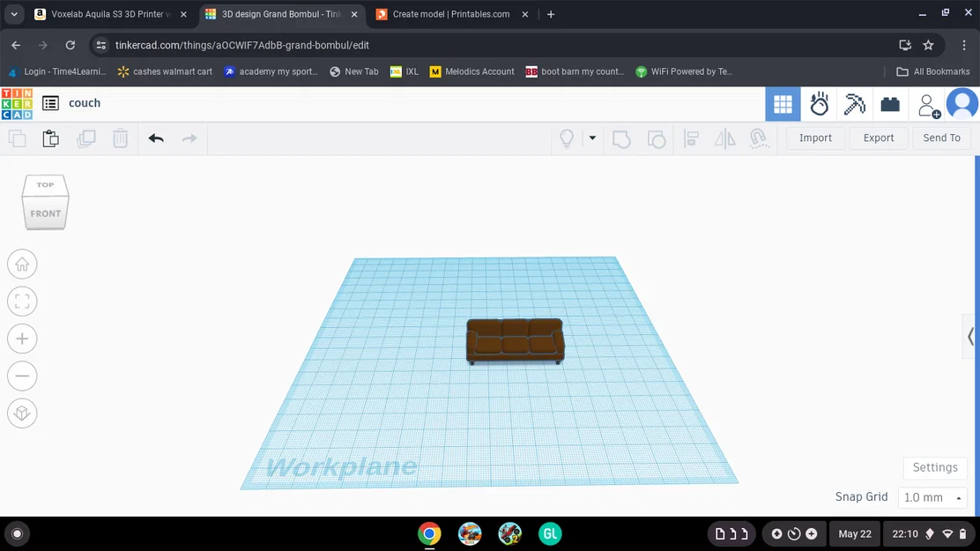This screenshot has width=980, height=551.
Task: Open the 22:10 system status tray
Action: (930, 533)
